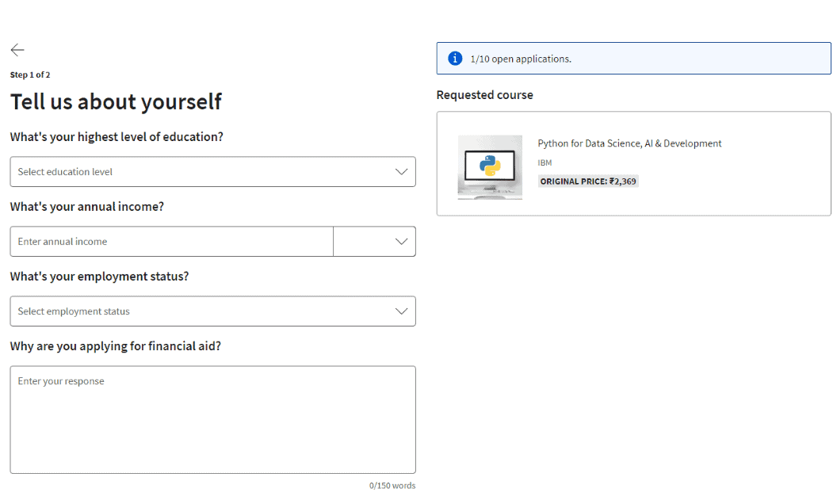Click the financial aid reason text area

point(212,418)
